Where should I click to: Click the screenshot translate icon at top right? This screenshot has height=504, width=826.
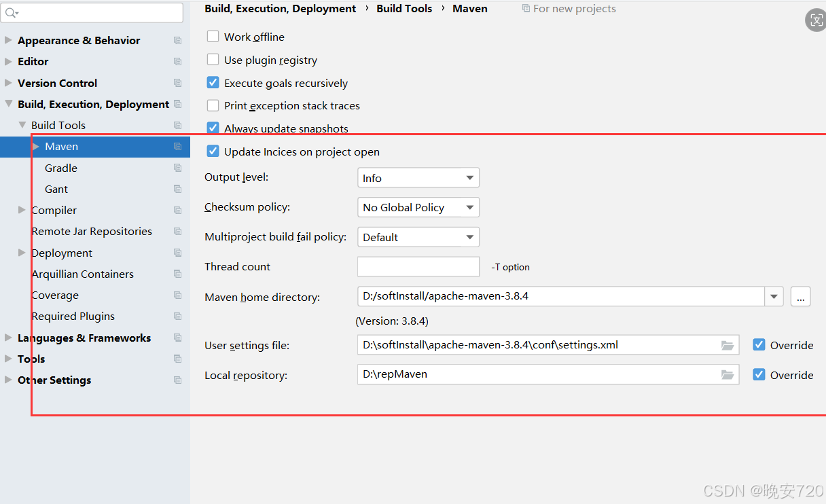pos(815,20)
